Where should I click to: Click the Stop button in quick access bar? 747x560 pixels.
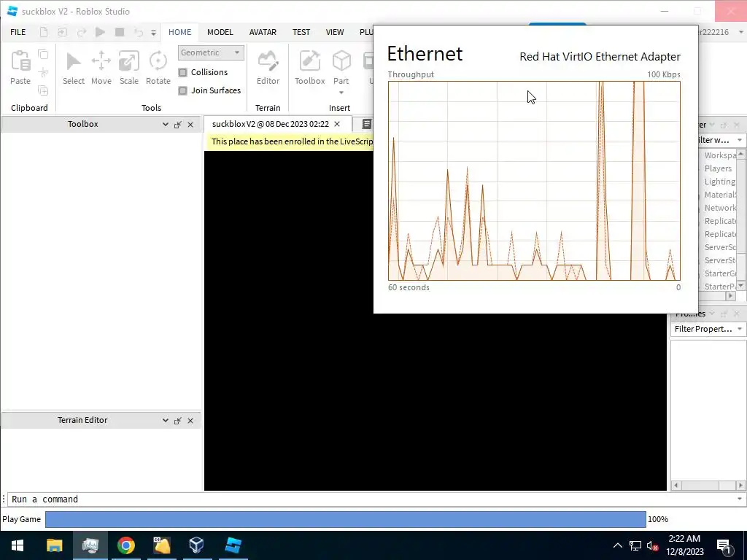tap(120, 32)
